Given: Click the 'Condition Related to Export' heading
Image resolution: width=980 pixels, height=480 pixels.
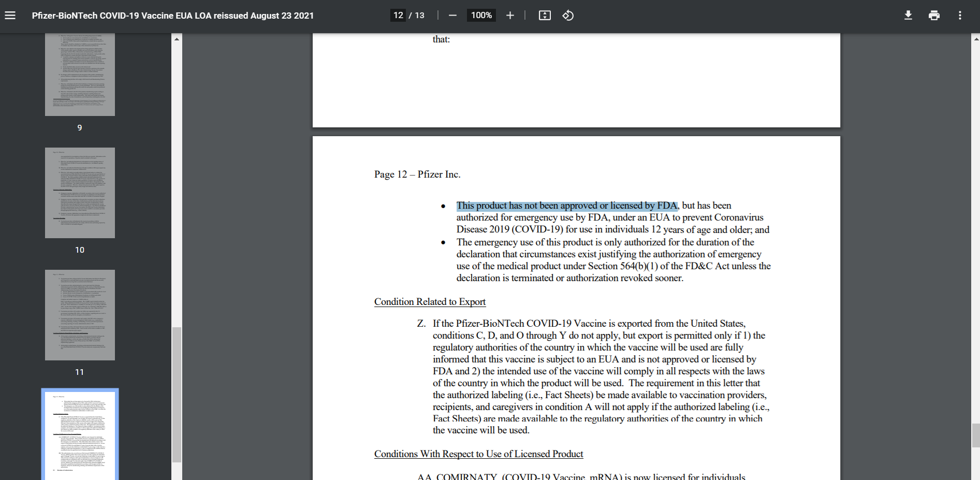Looking at the screenshot, I should pos(430,302).
